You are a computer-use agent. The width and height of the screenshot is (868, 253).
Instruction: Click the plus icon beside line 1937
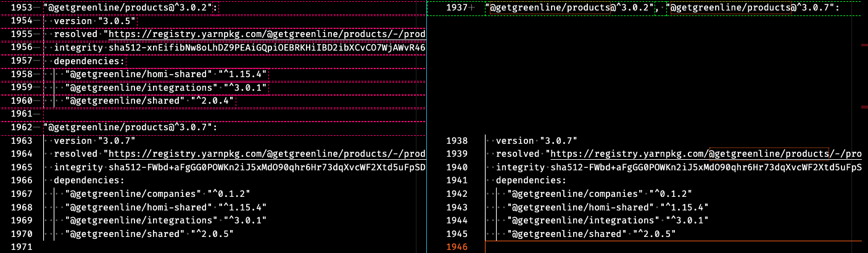[473, 8]
